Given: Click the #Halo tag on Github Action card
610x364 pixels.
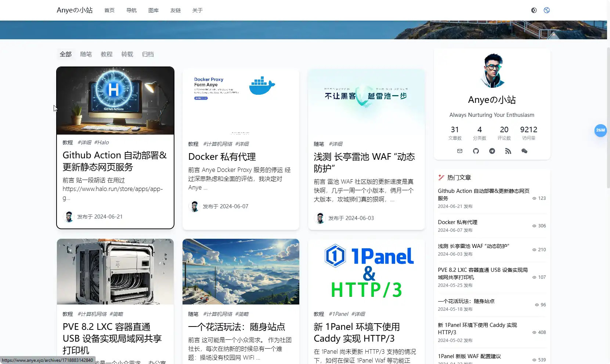Looking at the screenshot, I should (101, 143).
